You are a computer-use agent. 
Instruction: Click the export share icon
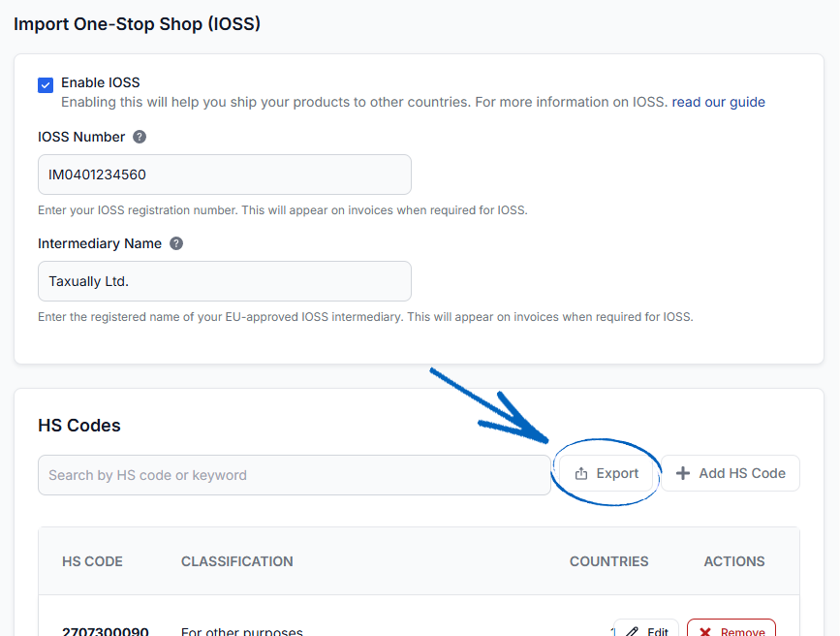click(x=581, y=473)
